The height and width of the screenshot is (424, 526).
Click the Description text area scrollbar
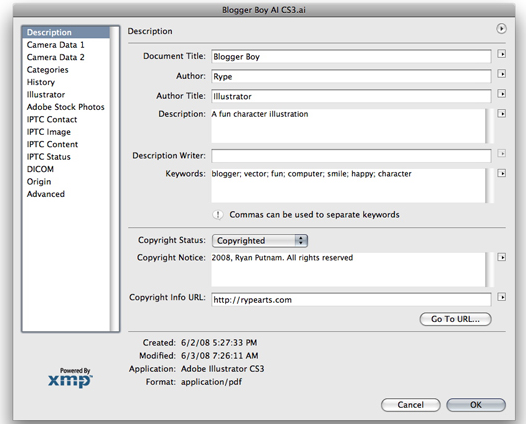click(x=489, y=126)
